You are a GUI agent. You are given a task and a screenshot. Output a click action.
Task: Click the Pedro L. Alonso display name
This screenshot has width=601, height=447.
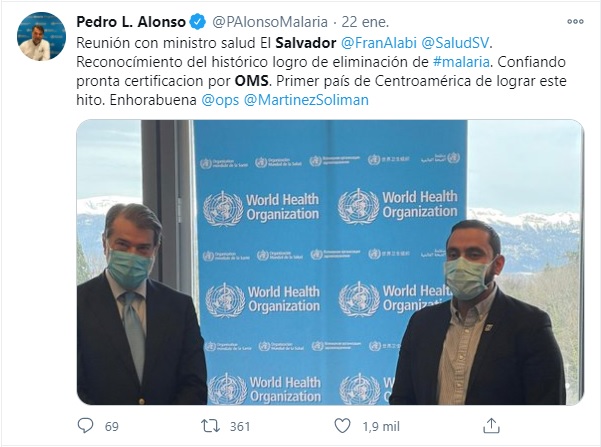point(131,22)
